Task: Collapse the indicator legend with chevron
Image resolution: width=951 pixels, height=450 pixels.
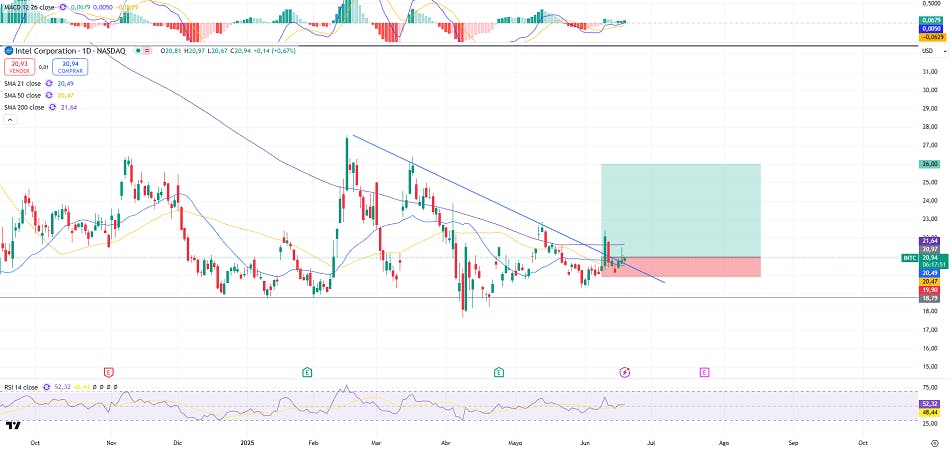Action: [x=10, y=120]
